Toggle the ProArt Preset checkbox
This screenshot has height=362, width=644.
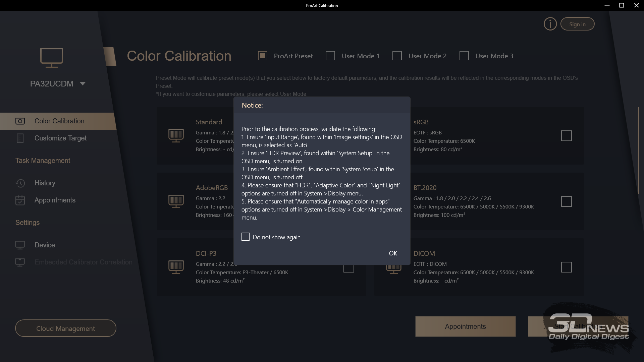pyautogui.click(x=263, y=56)
